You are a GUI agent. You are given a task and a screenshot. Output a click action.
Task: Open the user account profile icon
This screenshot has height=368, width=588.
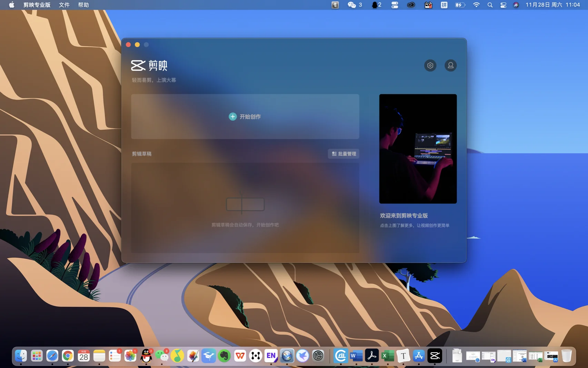[450, 66]
